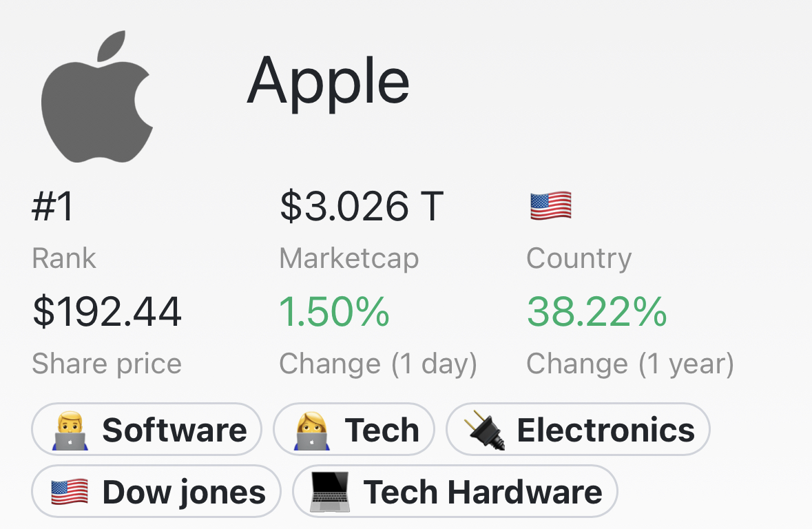812x529 pixels.
Task: Open the Dow jones category tag
Action: pos(156,491)
